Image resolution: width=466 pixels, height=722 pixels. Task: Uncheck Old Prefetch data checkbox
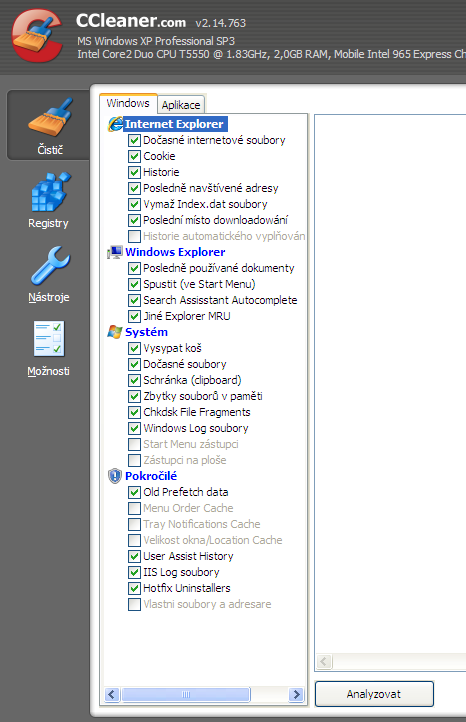pos(134,492)
